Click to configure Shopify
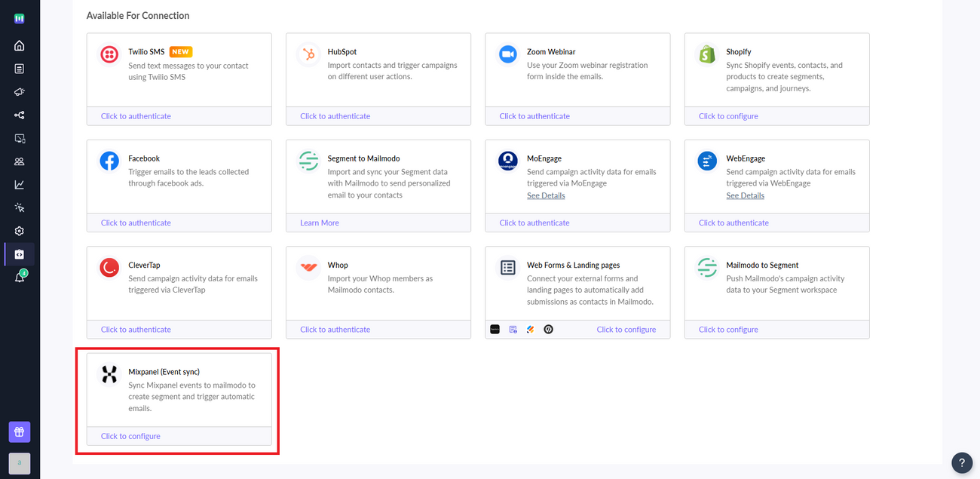The width and height of the screenshot is (980, 479). click(728, 116)
